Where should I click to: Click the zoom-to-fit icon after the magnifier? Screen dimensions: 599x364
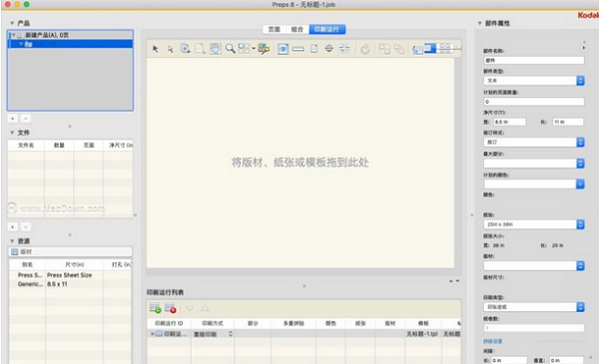coord(244,49)
